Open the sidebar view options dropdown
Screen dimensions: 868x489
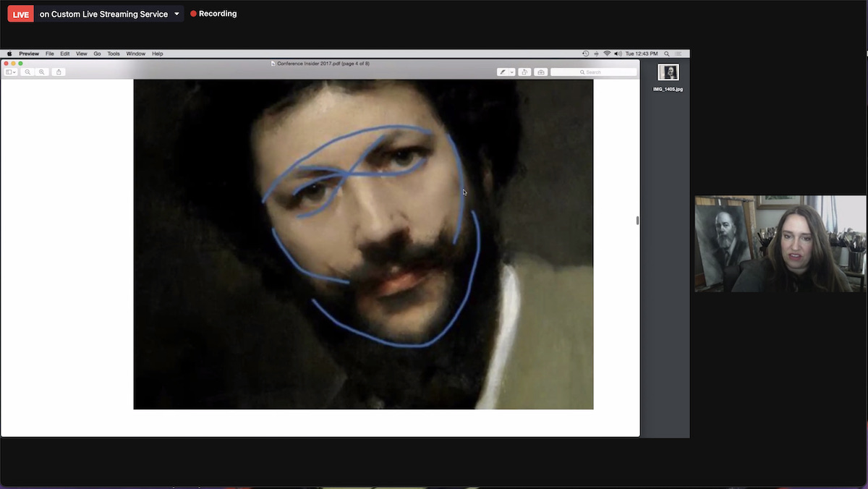click(x=11, y=72)
